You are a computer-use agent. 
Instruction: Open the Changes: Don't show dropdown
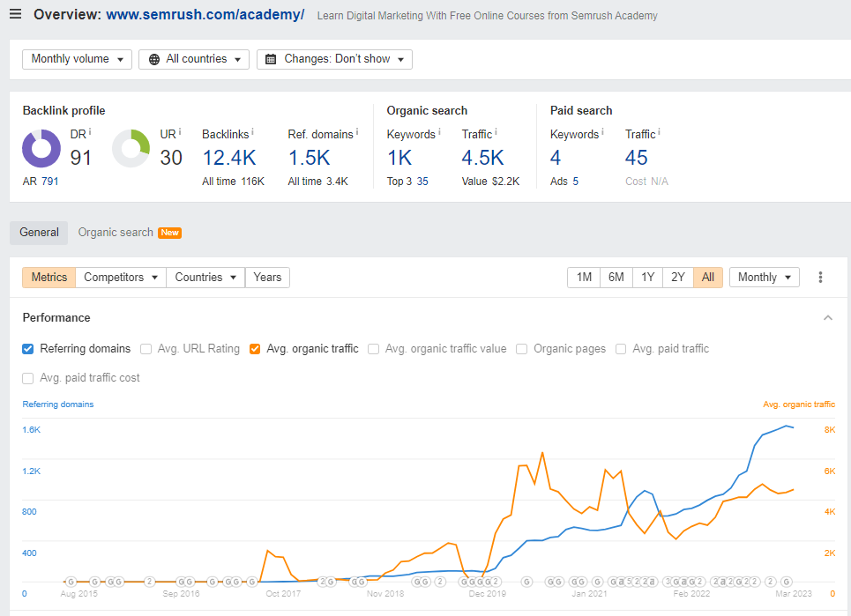334,59
